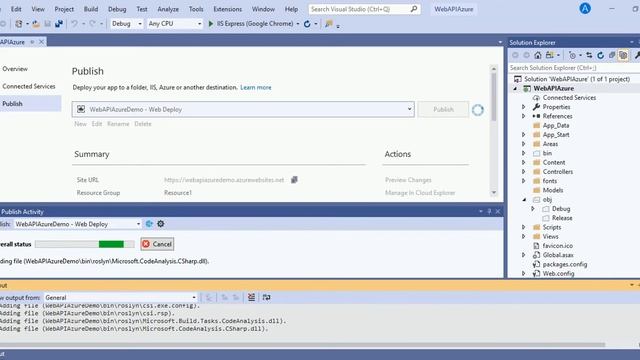
Task: Close the Publish Activity panel
Action: click(x=498, y=211)
